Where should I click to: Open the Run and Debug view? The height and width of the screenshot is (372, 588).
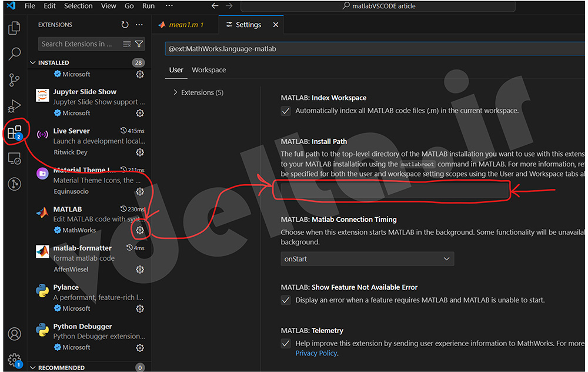[x=14, y=106]
